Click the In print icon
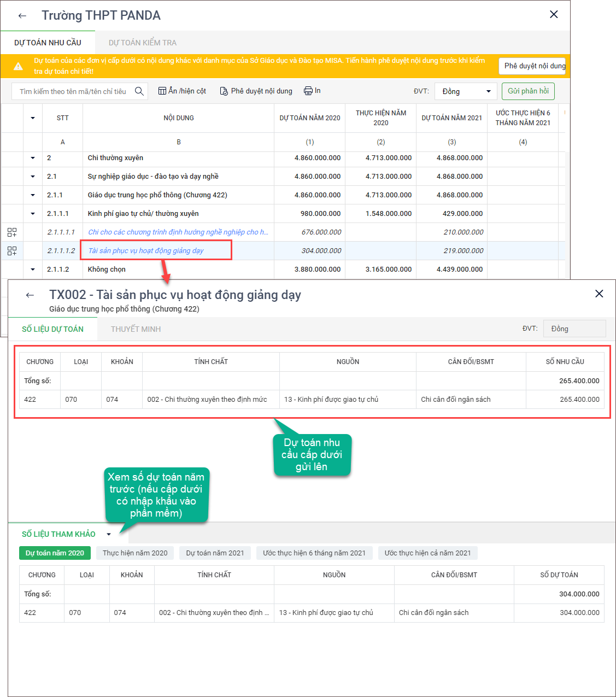 (312, 91)
